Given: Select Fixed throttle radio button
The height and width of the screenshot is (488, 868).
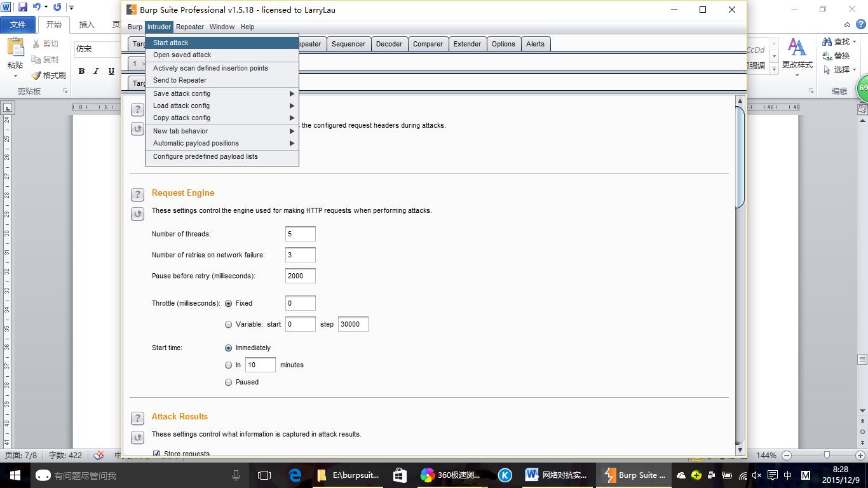Looking at the screenshot, I should (x=229, y=304).
